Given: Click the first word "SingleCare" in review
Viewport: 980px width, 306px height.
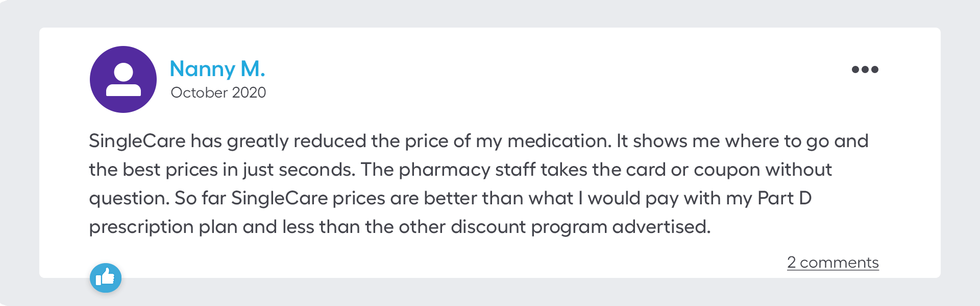Looking at the screenshot, I should point(137,141).
